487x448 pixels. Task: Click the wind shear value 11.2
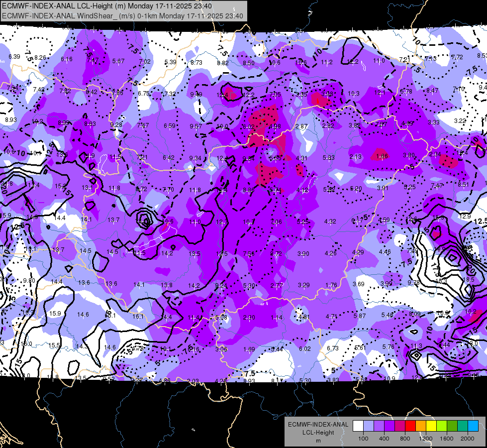pyautogui.click(x=327, y=62)
